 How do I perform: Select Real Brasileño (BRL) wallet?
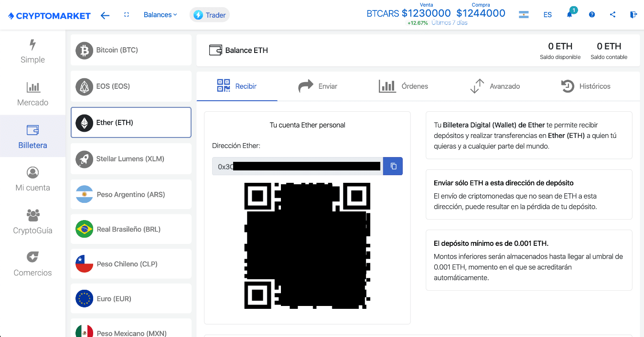[131, 229]
